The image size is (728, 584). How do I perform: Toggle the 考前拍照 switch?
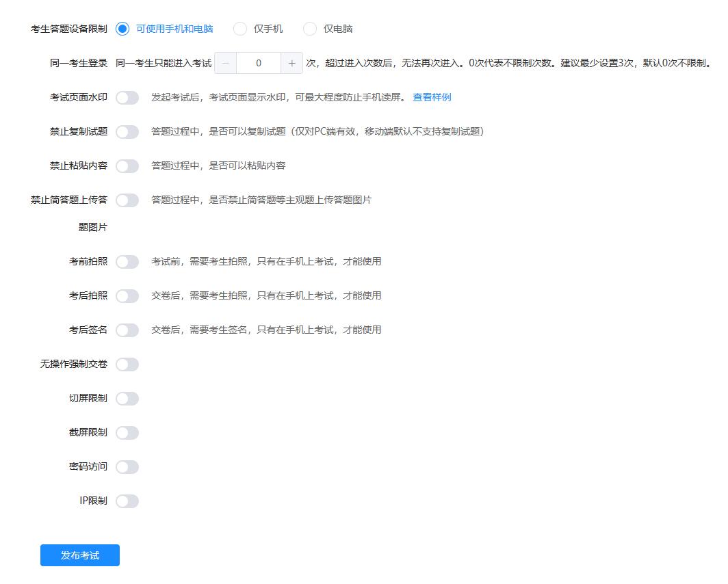tap(127, 262)
